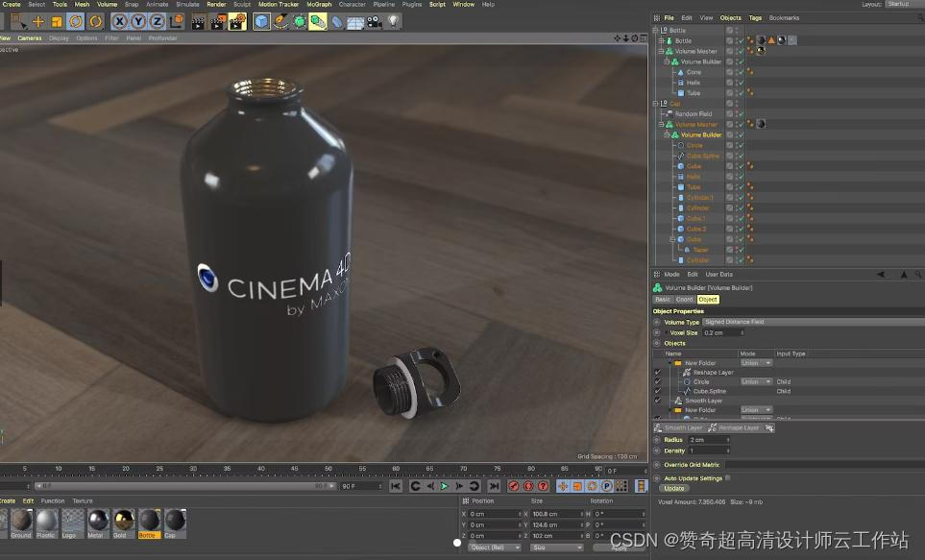The image size is (925, 560).
Task: Click the Update button
Action: click(673, 488)
